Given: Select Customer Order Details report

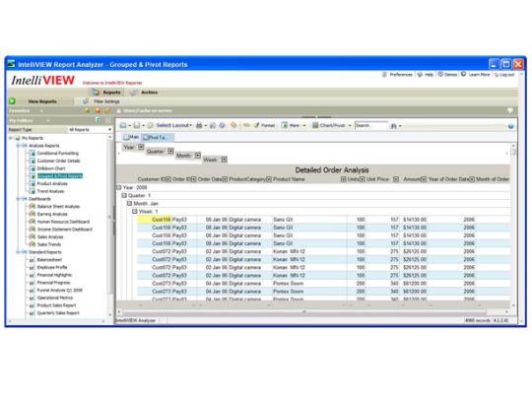Looking at the screenshot, I should point(59,161).
